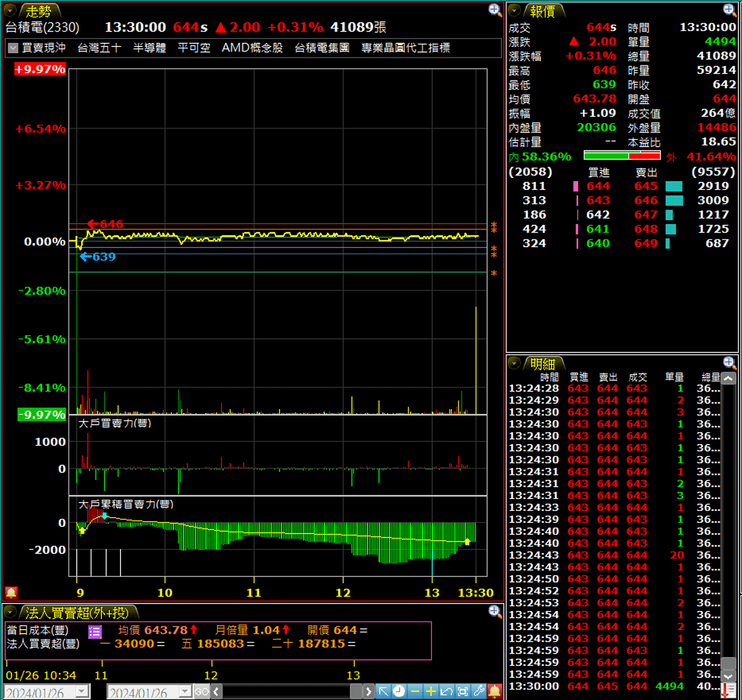Image resolution: width=742 pixels, height=700 pixels.
Task: Toggle the checkbox next to 買賣現沖
Action: click(x=12, y=48)
